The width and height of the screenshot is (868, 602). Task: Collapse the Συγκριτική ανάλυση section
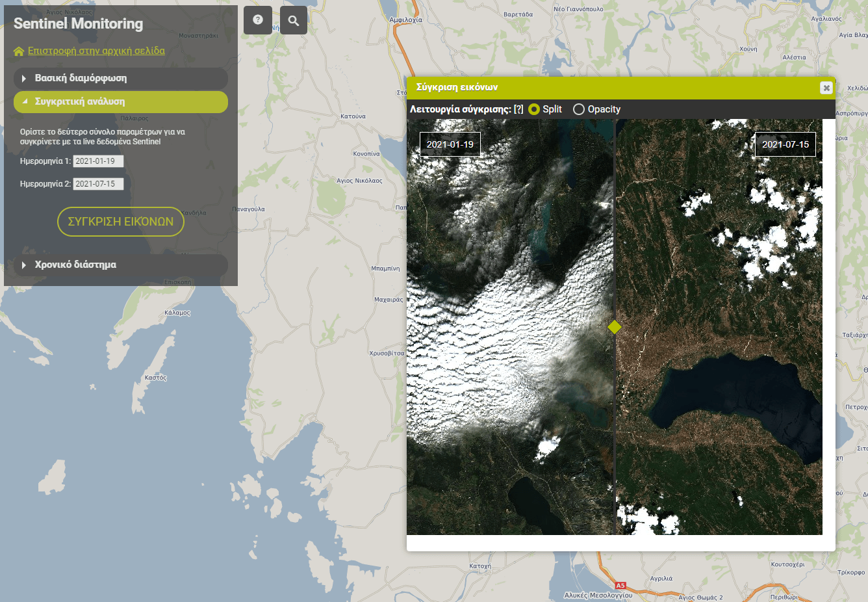pyautogui.click(x=121, y=101)
